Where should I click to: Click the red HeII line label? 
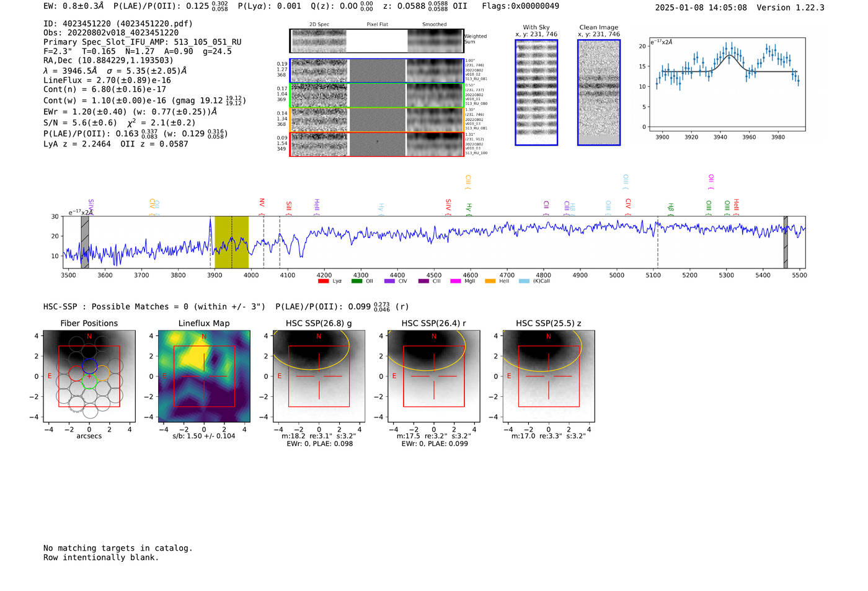pyautogui.click(x=736, y=204)
